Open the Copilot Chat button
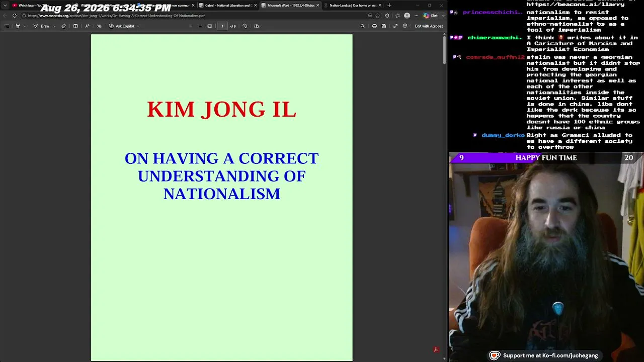This screenshot has width=644, height=362. 431,16
